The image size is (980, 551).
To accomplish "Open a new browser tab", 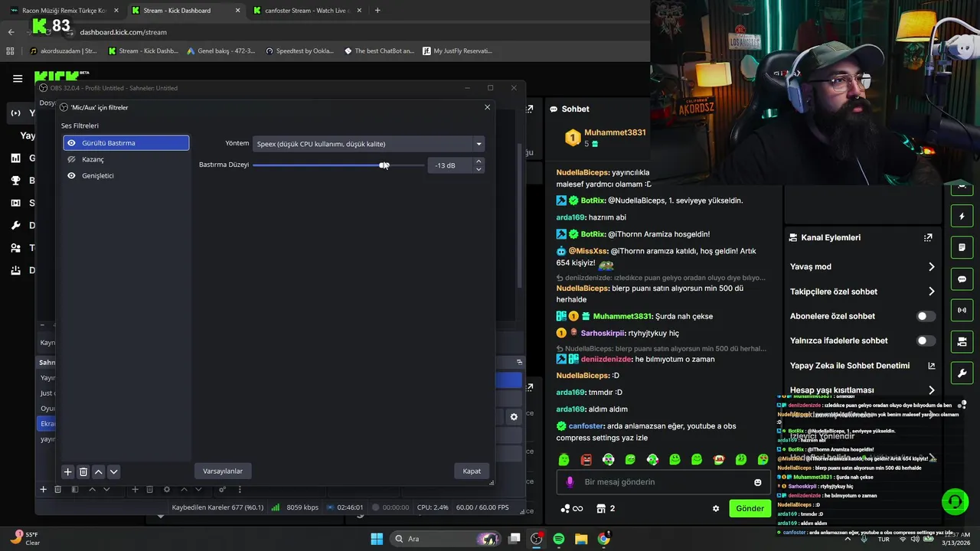I will tap(377, 11).
